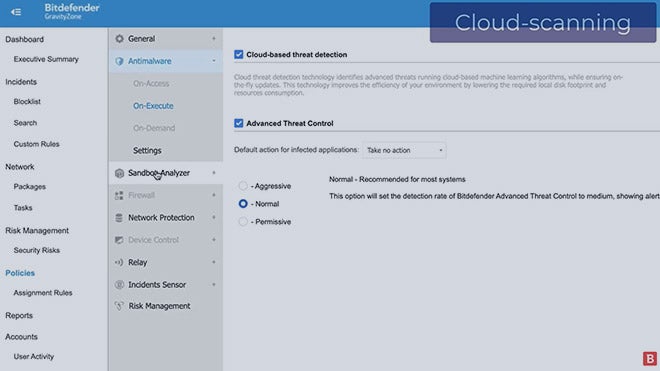Image resolution: width=660 pixels, height=371 pixels.
Task: Open Executive Summary
Action: point(46,59)
